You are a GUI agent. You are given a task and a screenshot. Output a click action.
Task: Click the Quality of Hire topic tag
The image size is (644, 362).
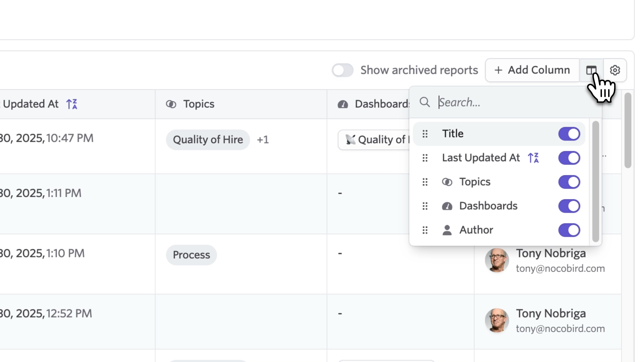point(208,140)
